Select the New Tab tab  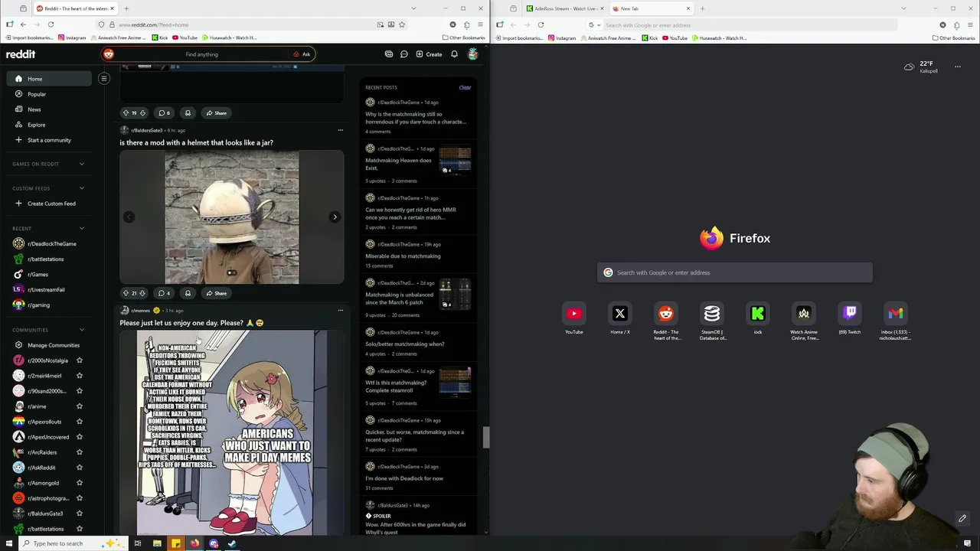651,8
